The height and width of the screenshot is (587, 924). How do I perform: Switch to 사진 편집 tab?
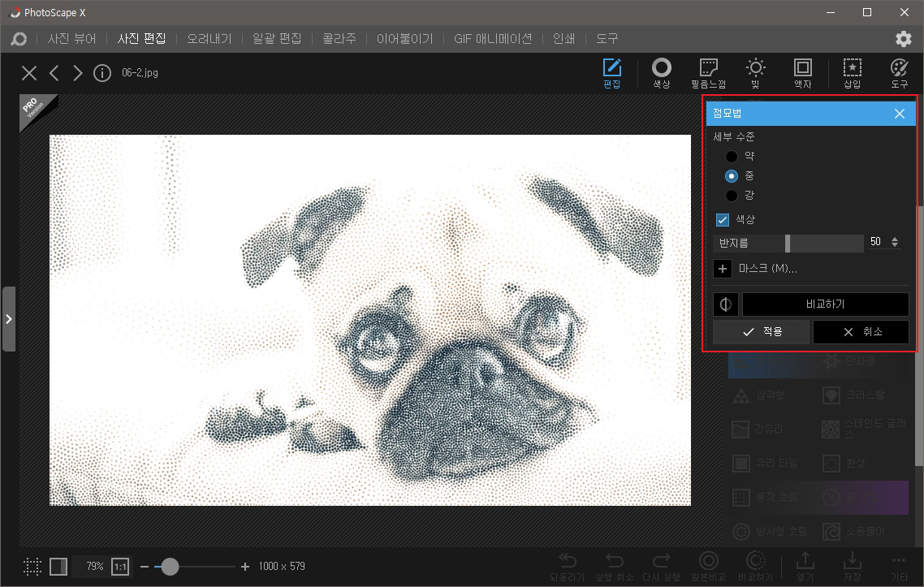click(141, 39)
